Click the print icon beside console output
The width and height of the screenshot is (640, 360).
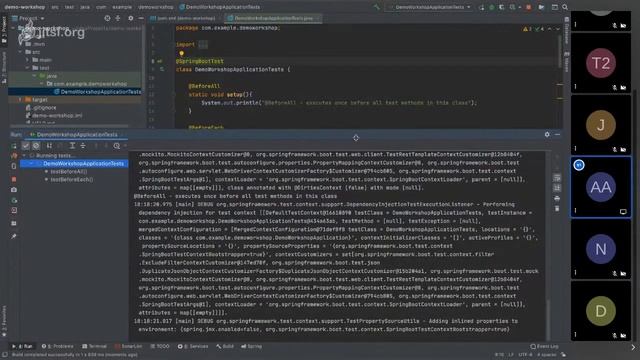[x=557, y=198]
